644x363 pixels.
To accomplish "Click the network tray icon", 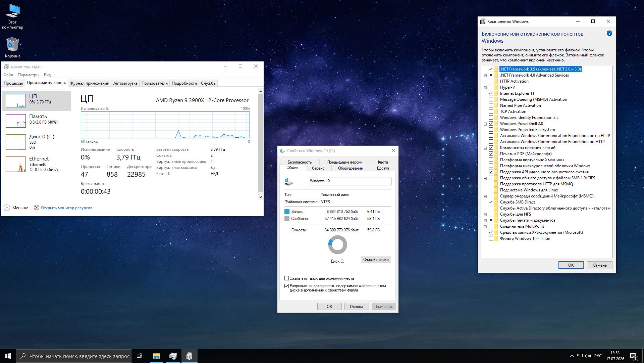I will pos(580,356).
